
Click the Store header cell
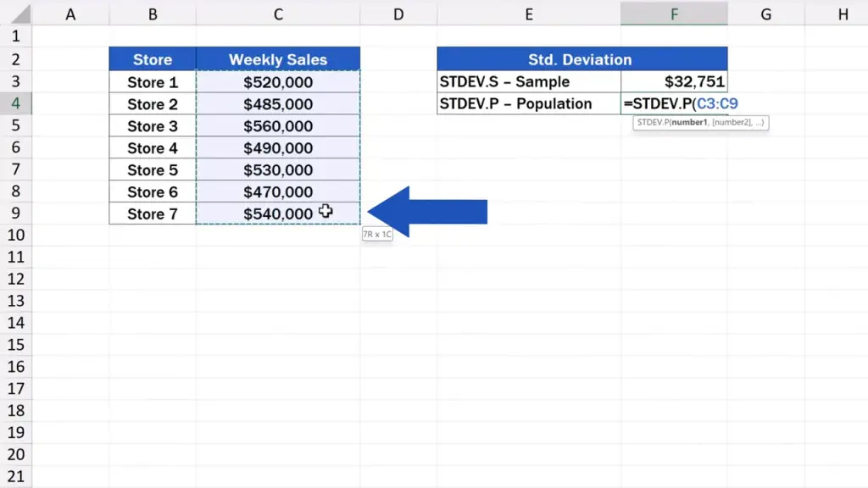pyautogui.click(x=153, y=59)
